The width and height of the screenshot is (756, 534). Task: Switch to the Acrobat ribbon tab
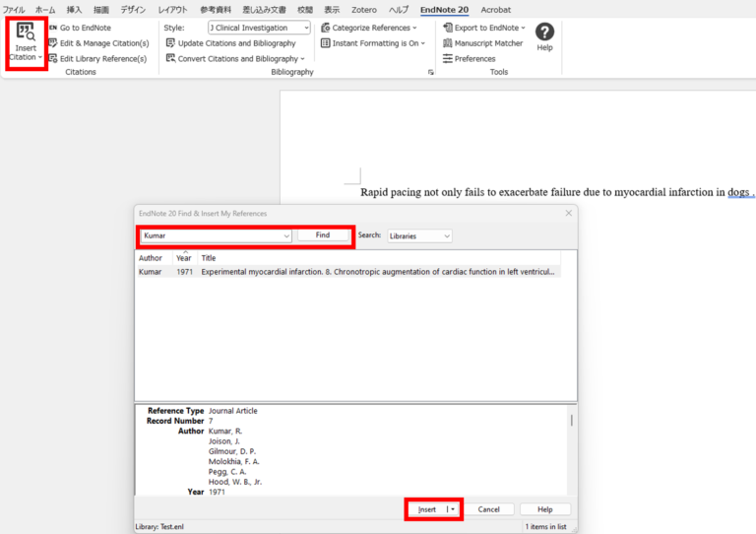click(x=495, y=9)
